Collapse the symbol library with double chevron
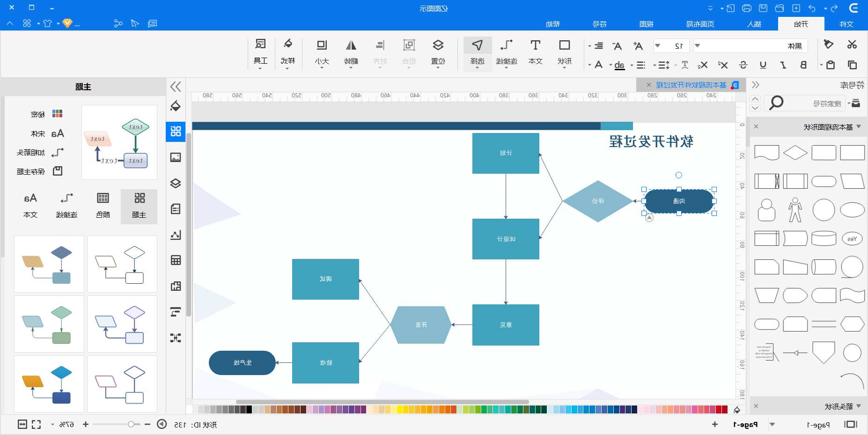The height and width of the screenshot is (435, 868). (x=755, y=85)
